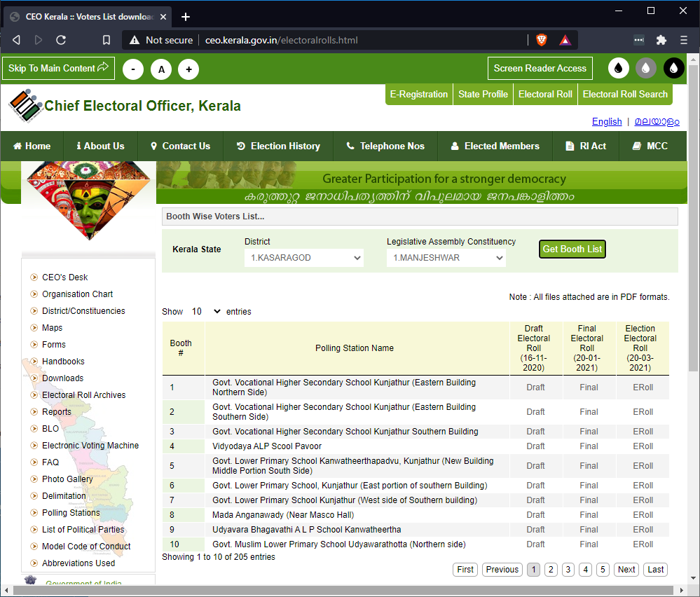The width and height of the screenshot is (700, 597).
Task: Open the browser extensions puzzle icon
Action: pyautogui.click(x=661, y=40)
